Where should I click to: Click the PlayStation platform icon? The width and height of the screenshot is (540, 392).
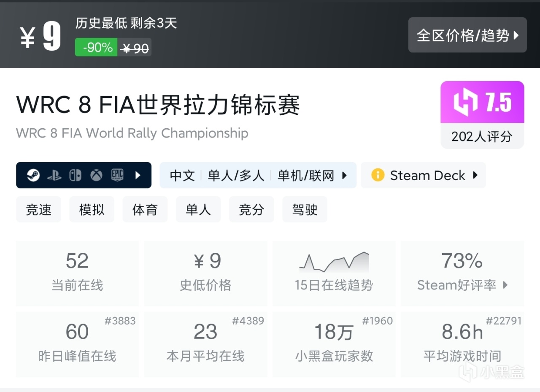pos(54,175)
